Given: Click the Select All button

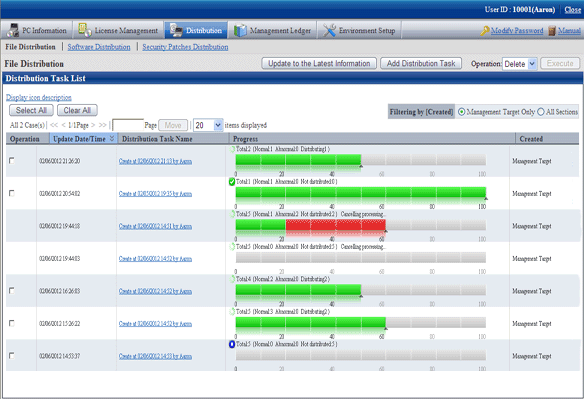Looking at the screenshot, I should [x=31, y=110].
